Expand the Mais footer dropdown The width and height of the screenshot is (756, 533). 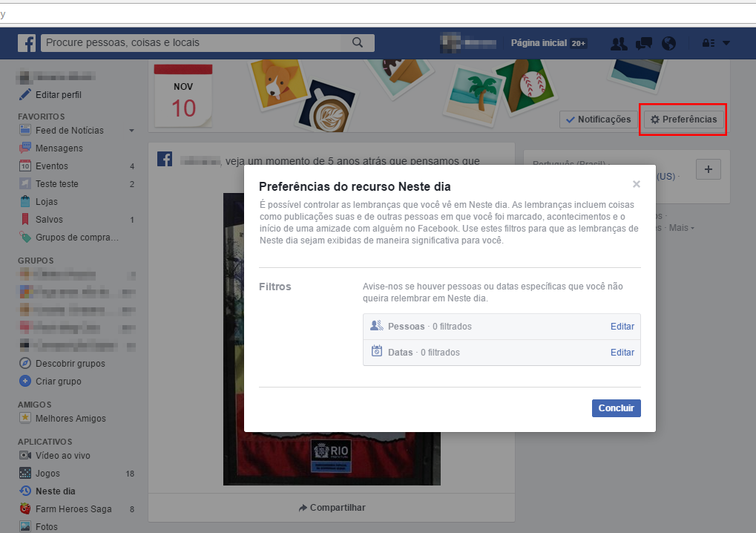[681, 228]
